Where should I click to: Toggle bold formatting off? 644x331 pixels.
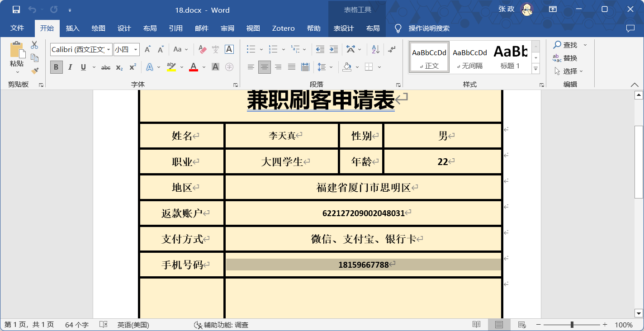coord(56,67)
